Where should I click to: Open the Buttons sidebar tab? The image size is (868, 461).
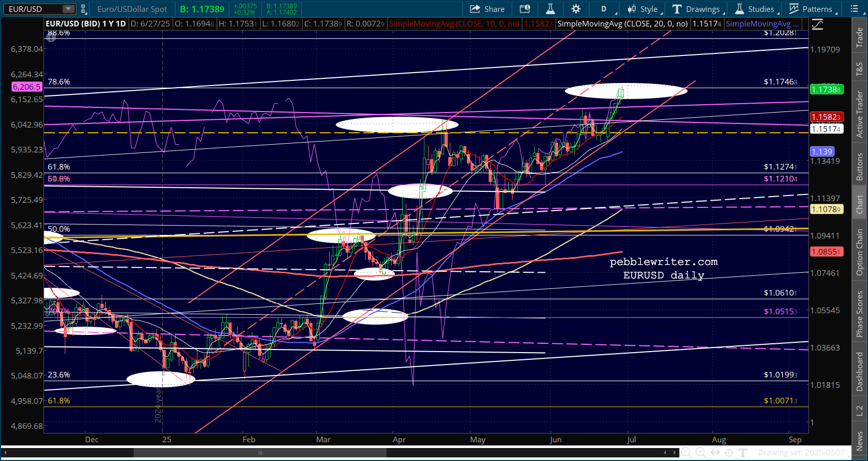pyautogui.click(x=860, y=167)
